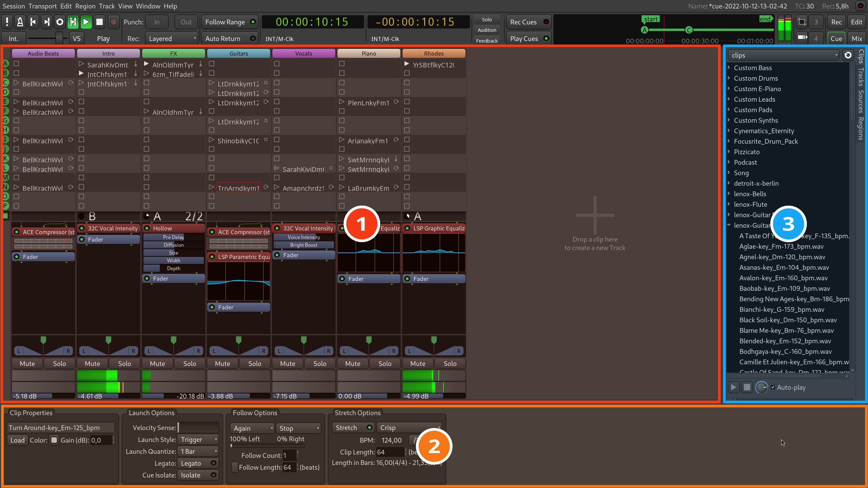This screenshot has width=868, height=488.
Task: Open the Transport menu
Action: coord(42,6)
